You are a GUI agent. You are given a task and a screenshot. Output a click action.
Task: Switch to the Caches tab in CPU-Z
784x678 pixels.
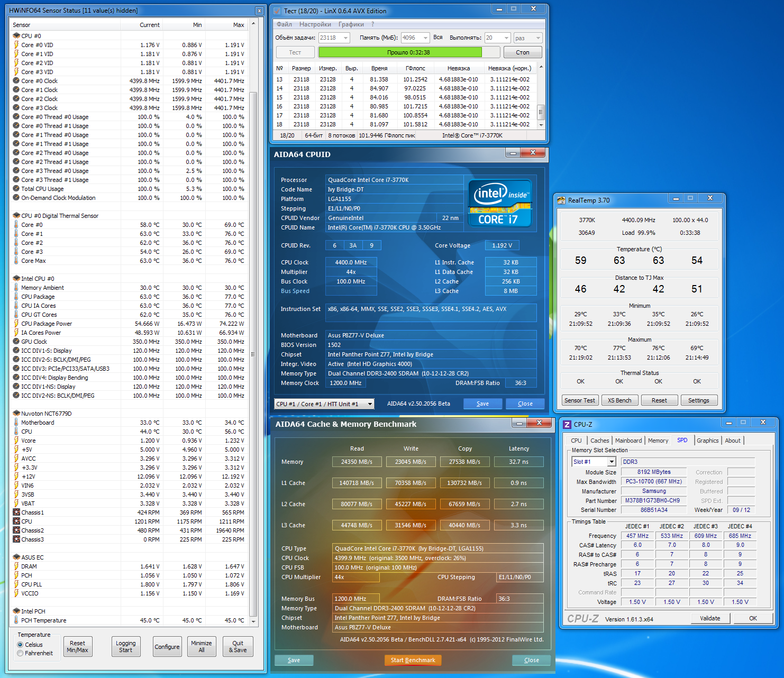coord(599,441)
